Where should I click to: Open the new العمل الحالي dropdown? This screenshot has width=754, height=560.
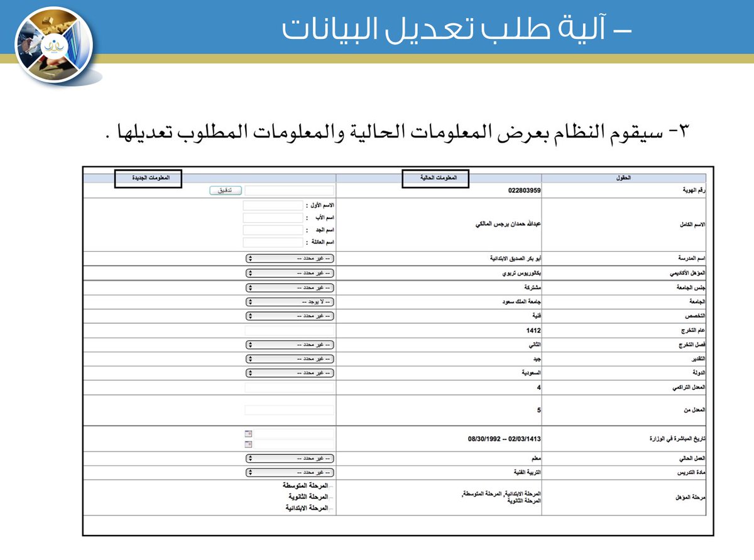[290, 458]
